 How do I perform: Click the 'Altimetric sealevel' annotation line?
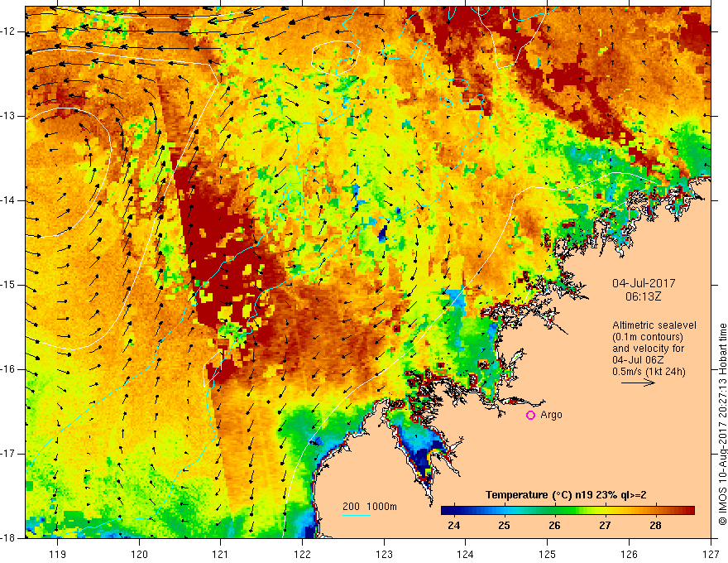click(654, 325)
